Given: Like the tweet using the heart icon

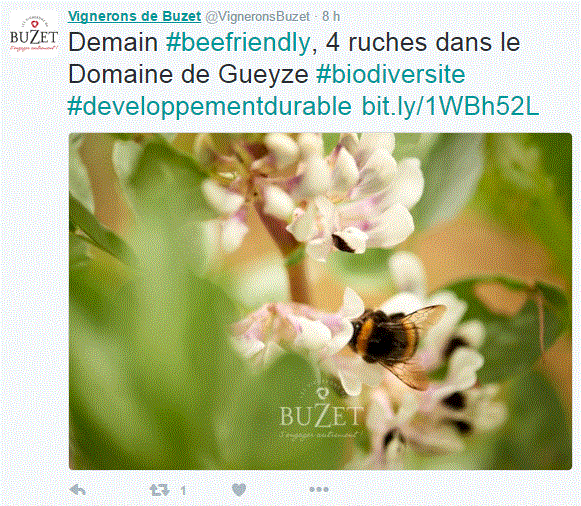Looking at the screenshot, I should pyautogui.click(x=239, y=490).
